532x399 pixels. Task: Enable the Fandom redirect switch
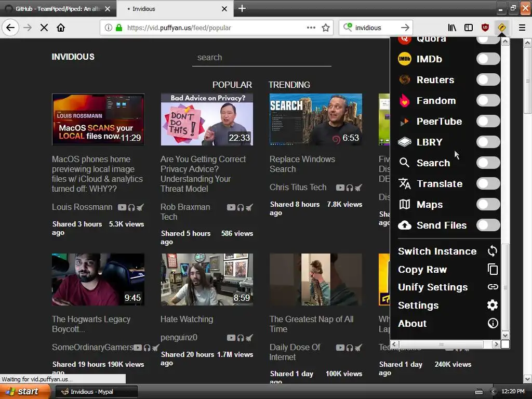[488, 100]
